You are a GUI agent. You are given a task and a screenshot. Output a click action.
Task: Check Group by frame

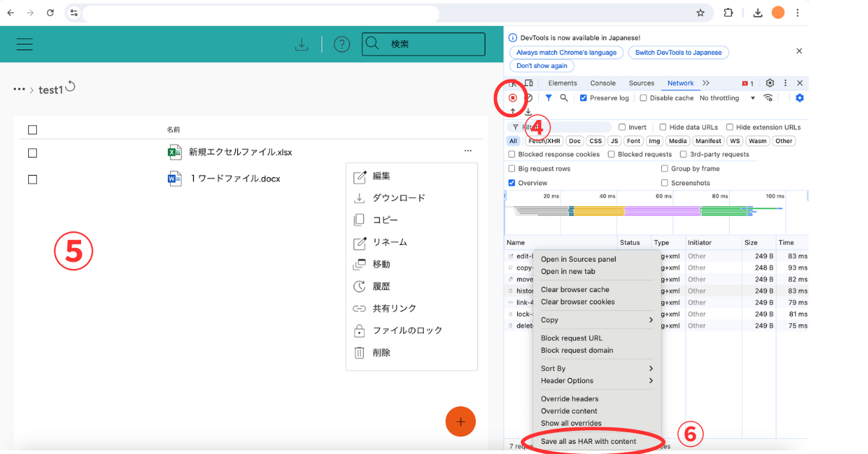[665, 168]
